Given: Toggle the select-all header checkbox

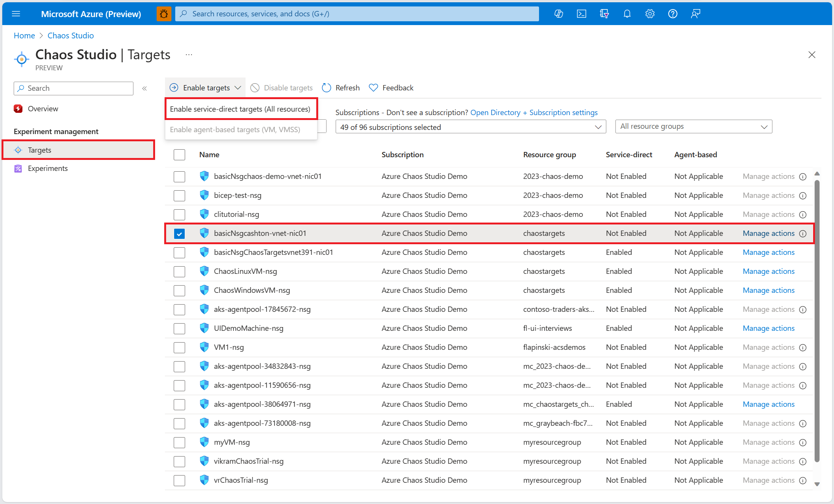Looking at the screenshot, I should click(179, 155).
